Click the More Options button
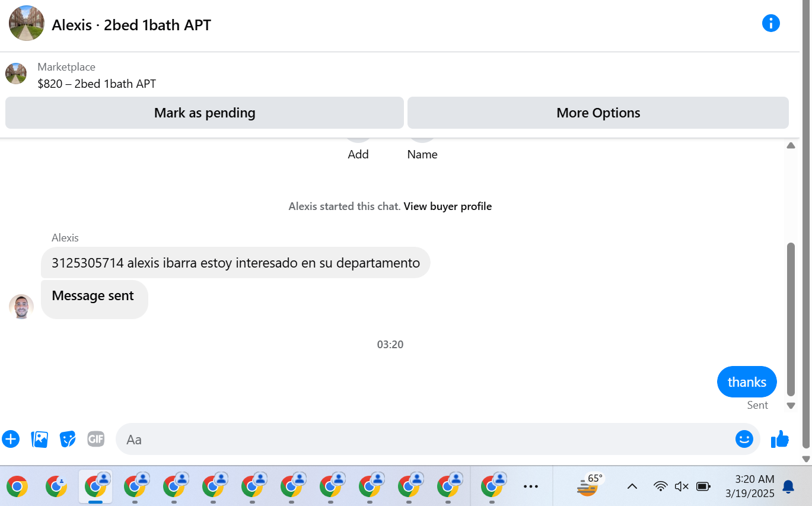 pos(598,113)
